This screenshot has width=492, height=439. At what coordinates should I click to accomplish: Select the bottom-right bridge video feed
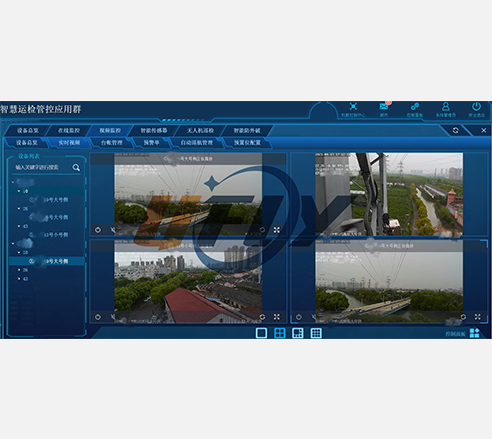pos(389,282)
